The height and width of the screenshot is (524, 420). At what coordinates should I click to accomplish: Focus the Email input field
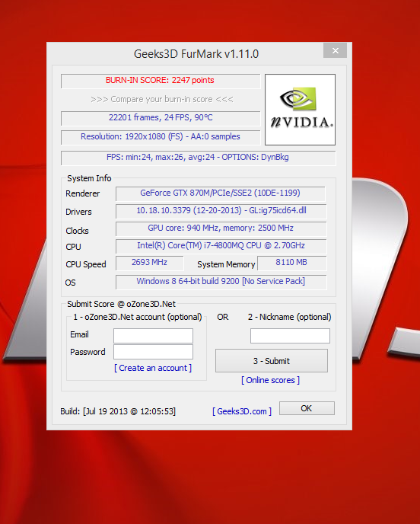click(153, 336)
